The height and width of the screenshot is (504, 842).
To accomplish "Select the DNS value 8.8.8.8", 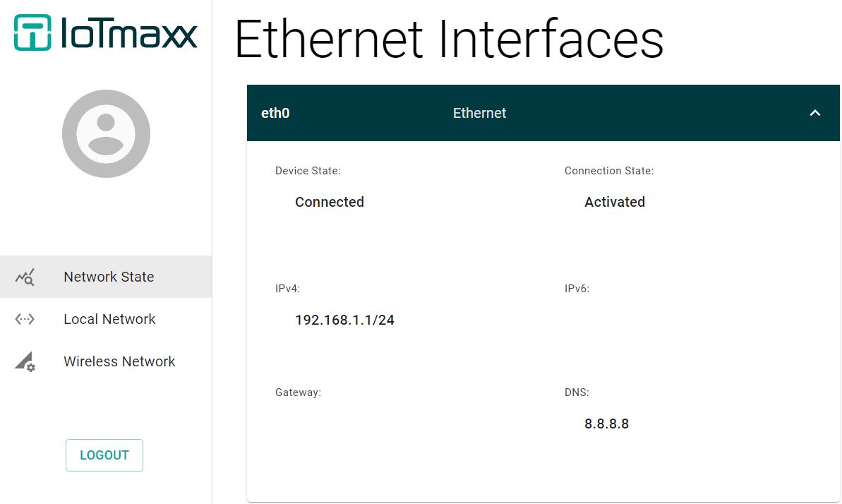I will click(606, 424).
